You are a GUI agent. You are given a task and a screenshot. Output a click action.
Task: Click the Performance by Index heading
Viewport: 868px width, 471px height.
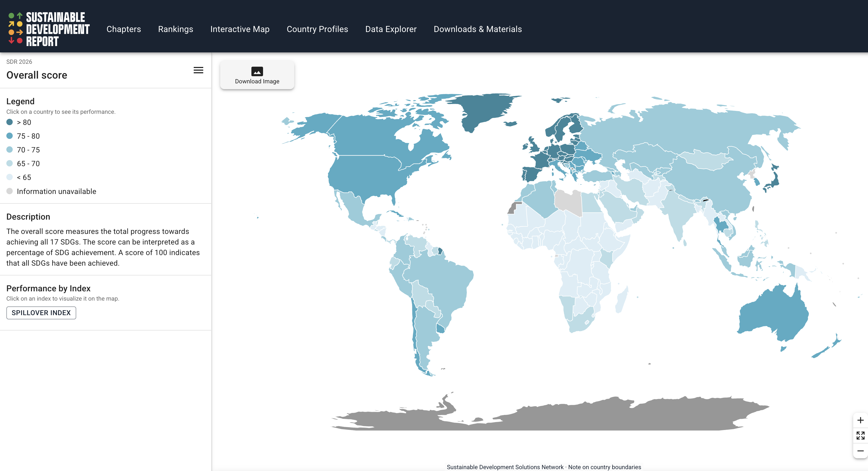point(48,288)
